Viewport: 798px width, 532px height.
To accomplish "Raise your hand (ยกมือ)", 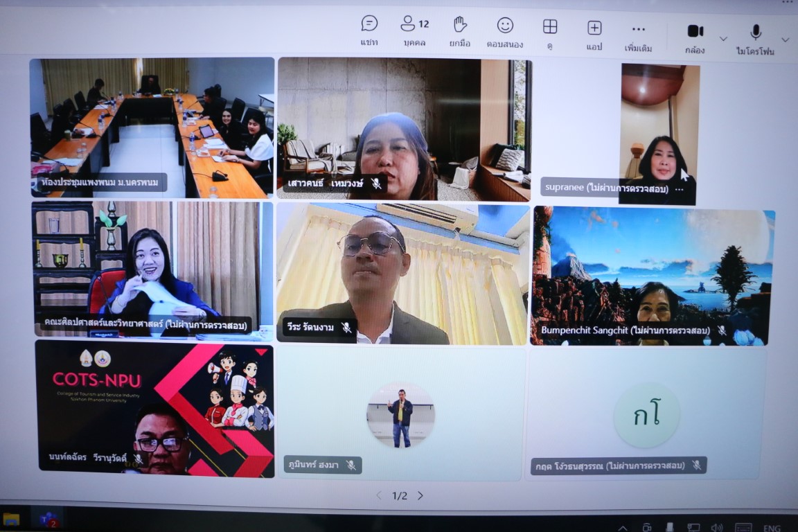I will (x=459, y=31).
